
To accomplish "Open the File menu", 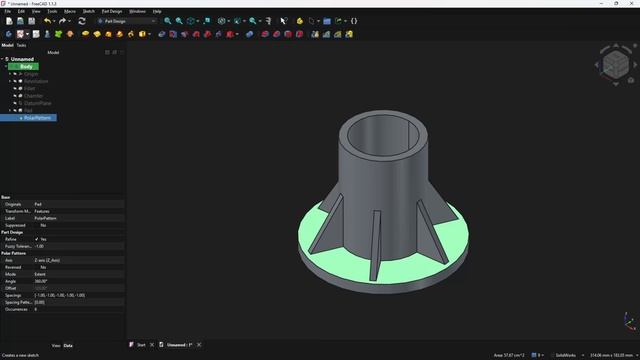I will coord(8,11).
